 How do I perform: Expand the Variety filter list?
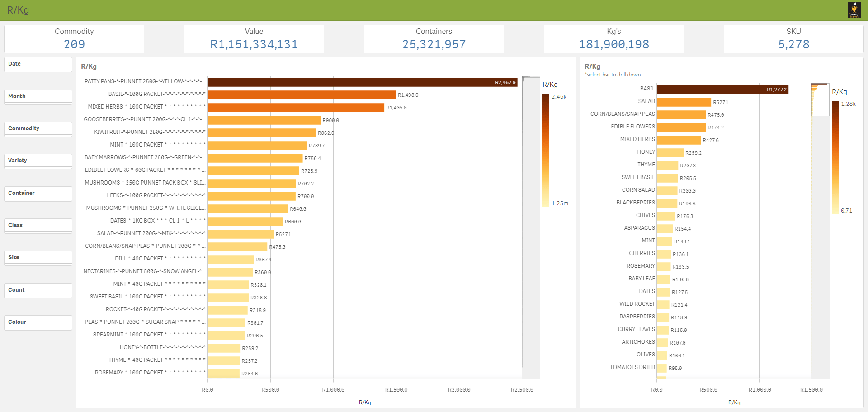click(38, 161)
